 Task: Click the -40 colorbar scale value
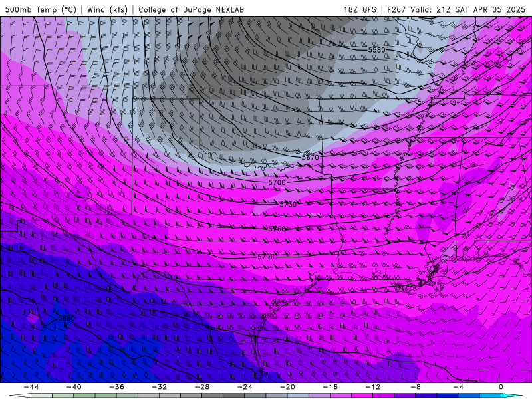coord(74,387)
